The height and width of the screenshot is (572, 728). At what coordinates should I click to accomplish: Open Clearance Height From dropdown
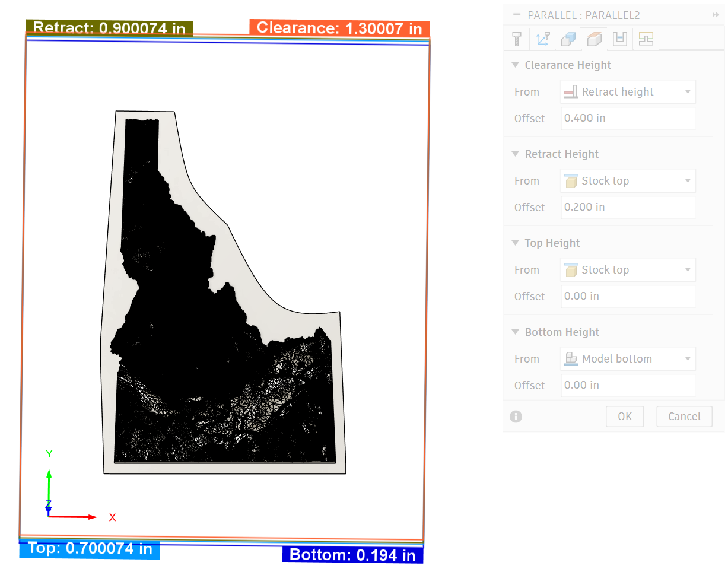tap(628, 92)
